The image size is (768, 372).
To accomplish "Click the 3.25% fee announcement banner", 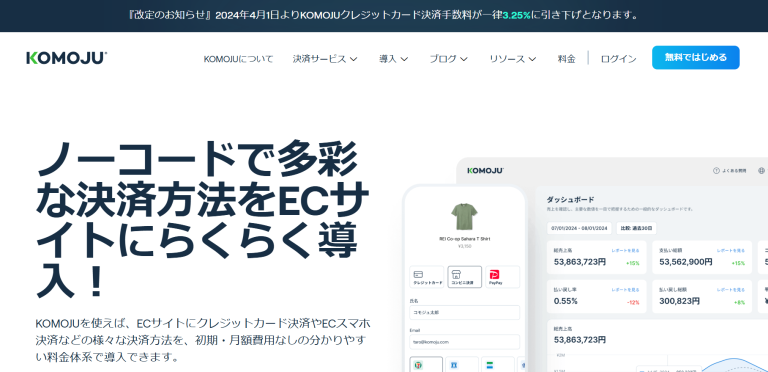I will click(x=384, y=16).
